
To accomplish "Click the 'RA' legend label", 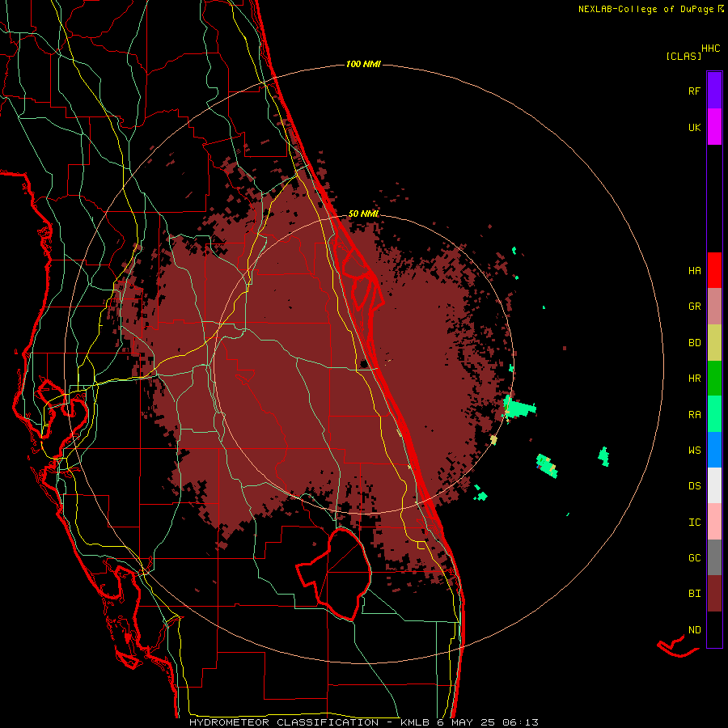I will (694, 415).
